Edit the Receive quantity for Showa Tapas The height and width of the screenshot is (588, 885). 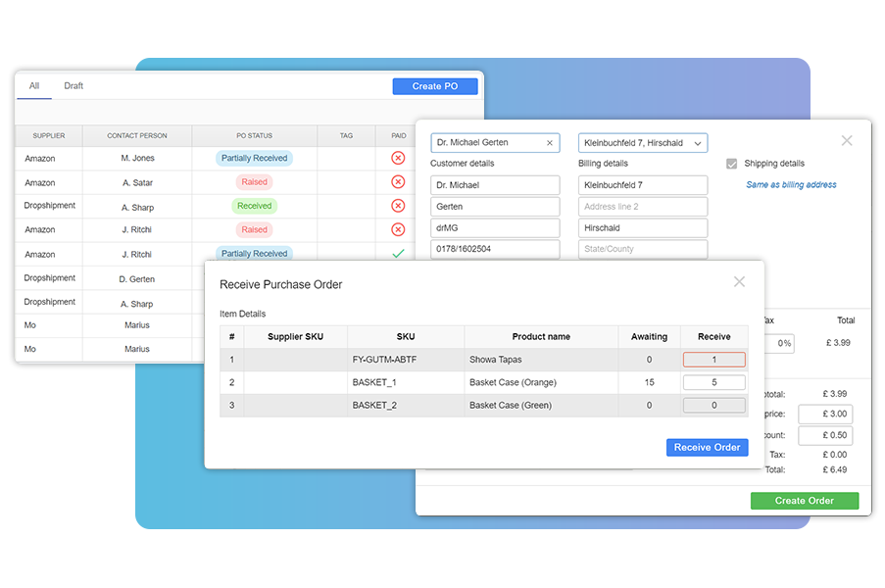(x=714, y=361)
